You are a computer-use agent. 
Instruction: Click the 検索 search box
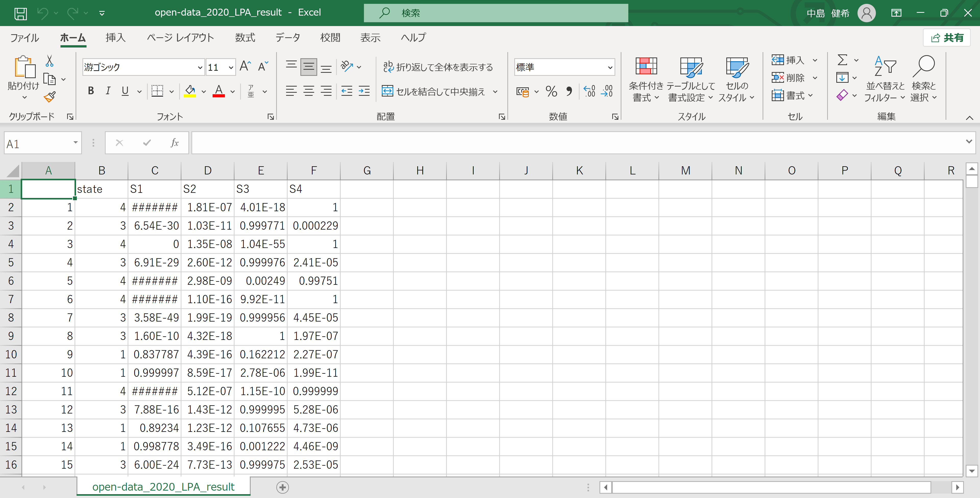tap(496, 13)
